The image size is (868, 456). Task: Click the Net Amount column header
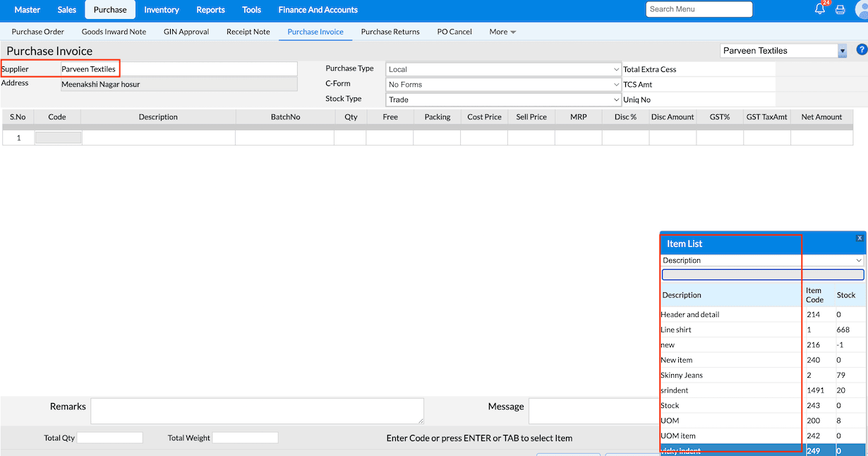pyautogui.click(x=822, y=117)
